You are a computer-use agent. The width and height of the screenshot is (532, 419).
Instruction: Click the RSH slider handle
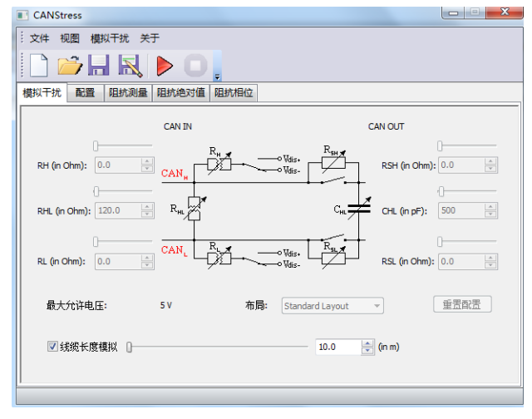[440, 145]
